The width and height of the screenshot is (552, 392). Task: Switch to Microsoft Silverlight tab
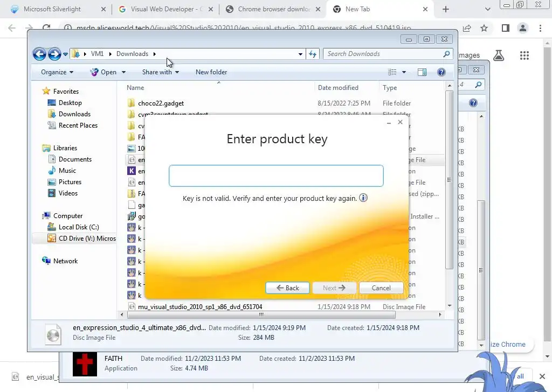pyautogui.click(x=52, y=9)
